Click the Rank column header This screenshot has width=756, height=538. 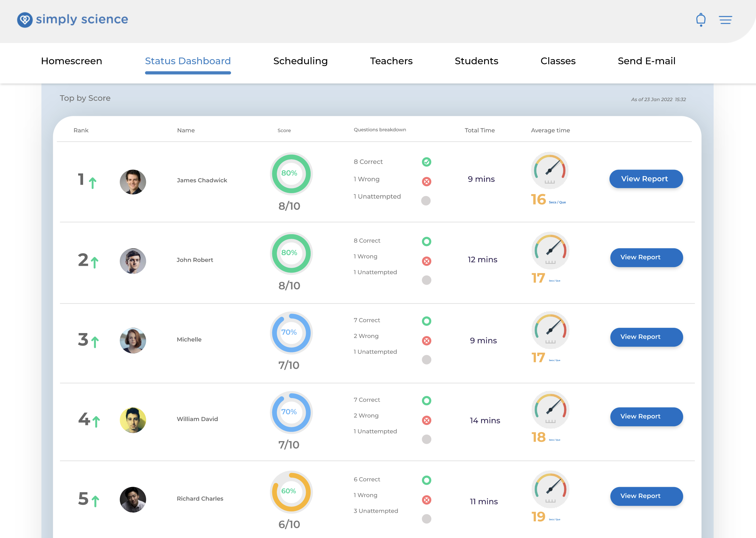(81, 130)
